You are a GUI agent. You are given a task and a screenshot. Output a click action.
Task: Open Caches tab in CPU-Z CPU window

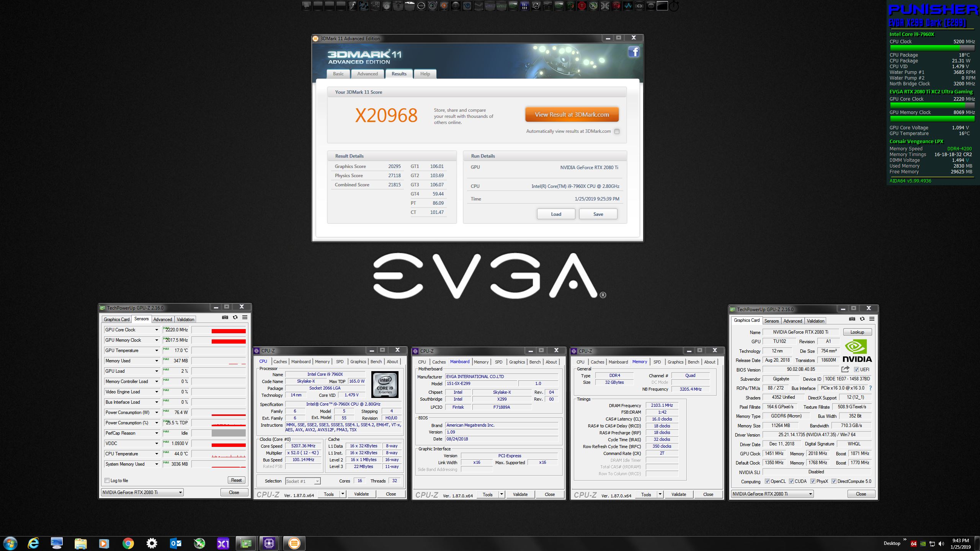[280, 362]
